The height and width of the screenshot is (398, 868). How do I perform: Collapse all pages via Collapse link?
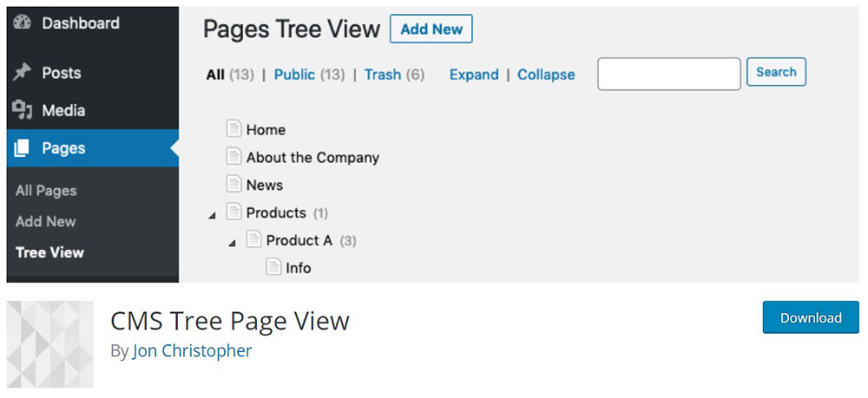(x=546, y=75)
